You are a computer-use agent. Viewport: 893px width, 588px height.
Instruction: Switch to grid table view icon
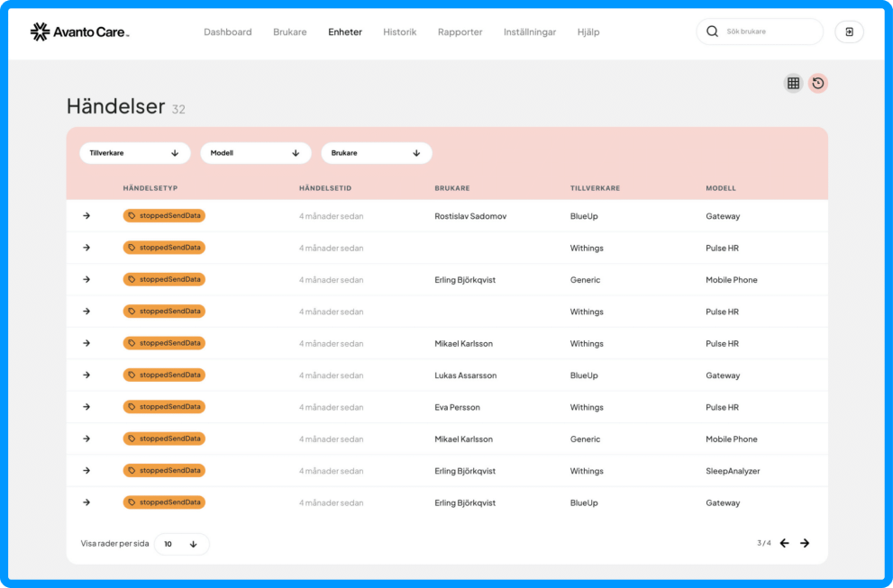[793, 83]
